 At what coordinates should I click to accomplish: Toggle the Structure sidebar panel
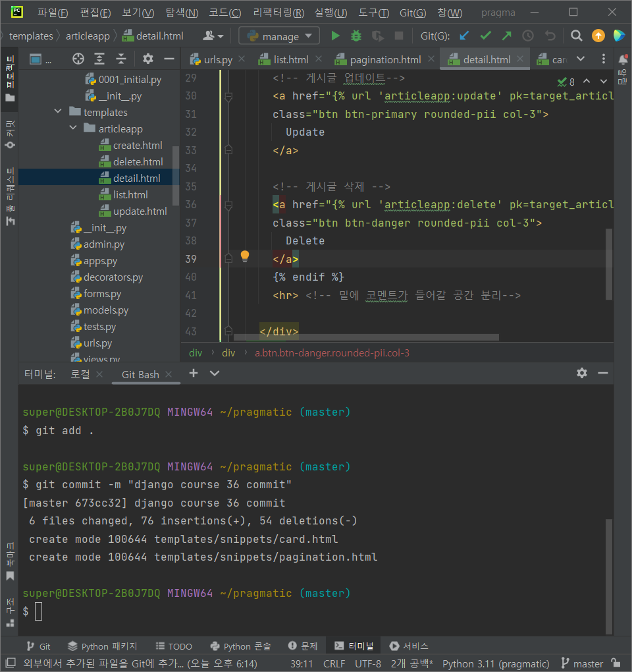[9, 613]
